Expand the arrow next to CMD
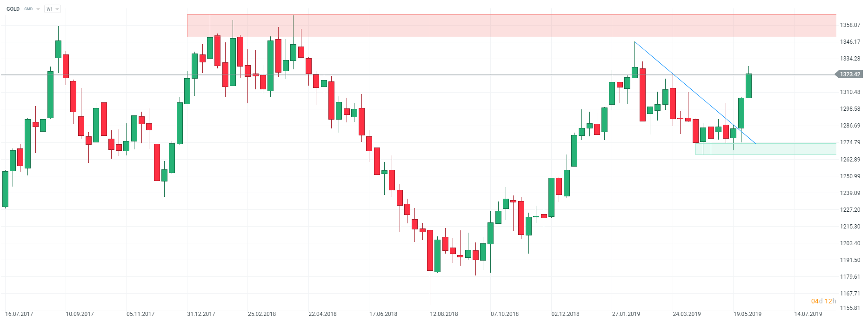868x322 pixels. coord(38,9)
